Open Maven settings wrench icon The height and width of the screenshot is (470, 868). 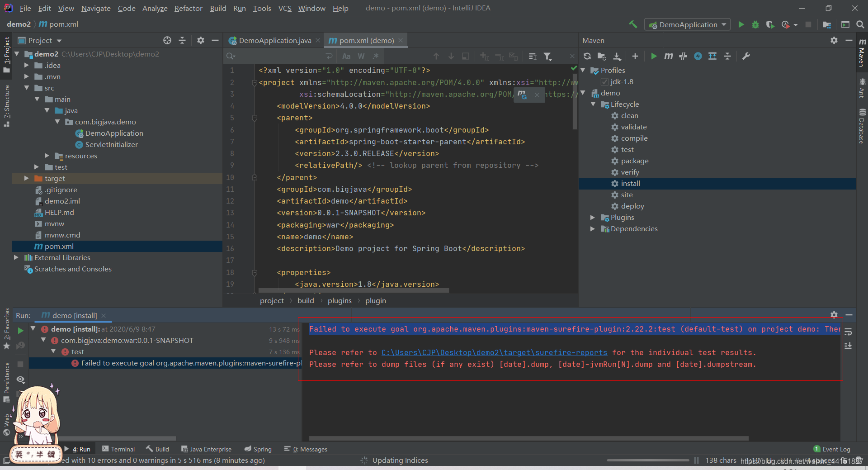(746, 56)
